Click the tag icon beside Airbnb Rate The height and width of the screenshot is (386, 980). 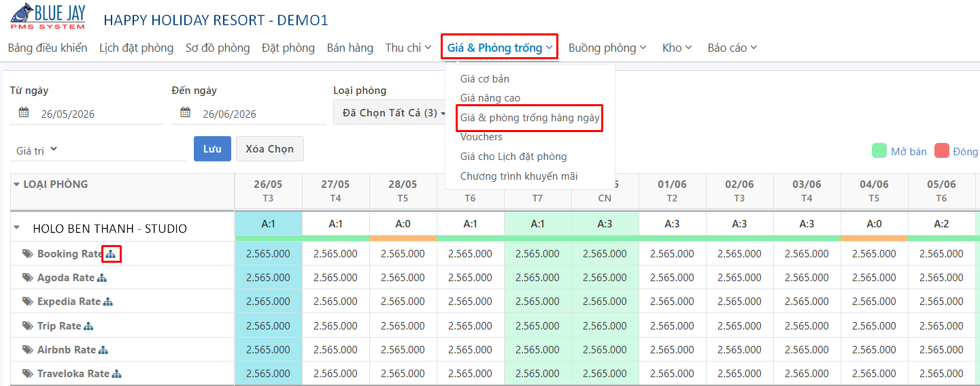[27, 350]
